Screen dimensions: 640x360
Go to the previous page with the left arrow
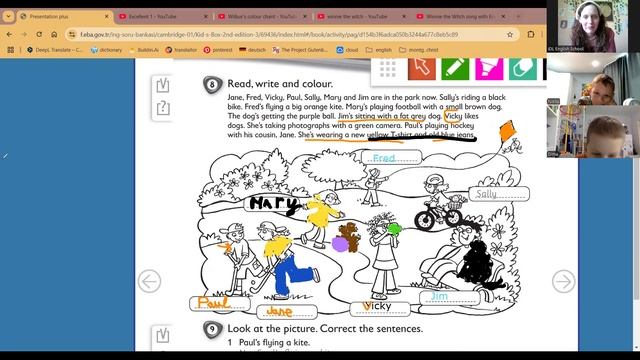point(149,281)
